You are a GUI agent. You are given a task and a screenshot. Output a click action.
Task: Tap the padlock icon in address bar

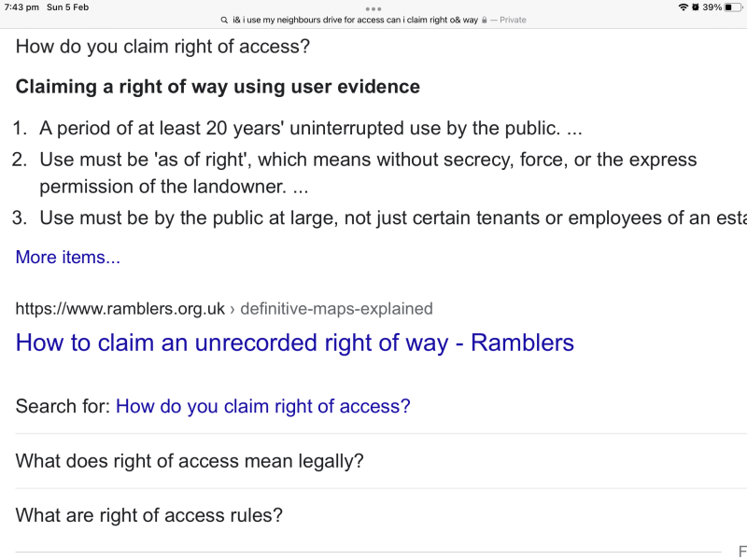coord(484,20)
